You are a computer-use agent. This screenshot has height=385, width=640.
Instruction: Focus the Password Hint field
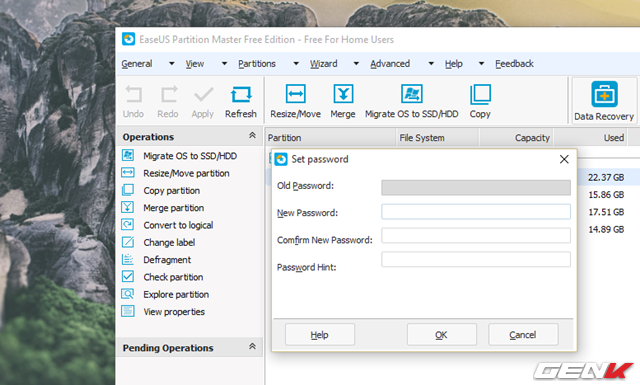pyautogui.click(x=476, y=259)
